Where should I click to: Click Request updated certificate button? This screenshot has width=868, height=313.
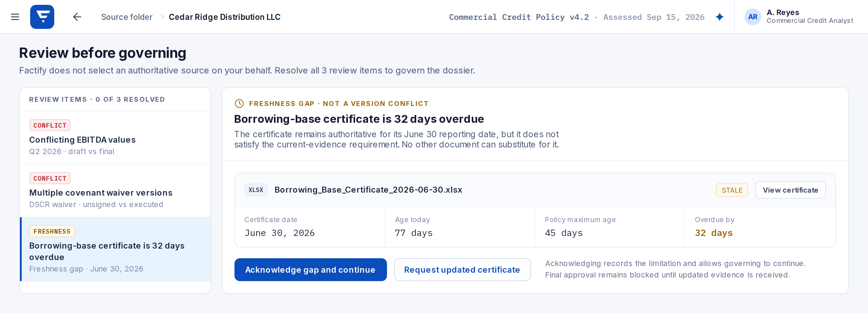click(462, 270)
